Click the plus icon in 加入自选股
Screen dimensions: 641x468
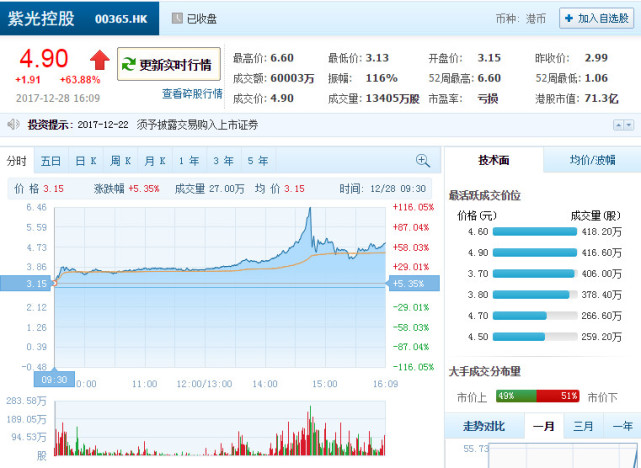pyautogui.click(x=569, y=18)
